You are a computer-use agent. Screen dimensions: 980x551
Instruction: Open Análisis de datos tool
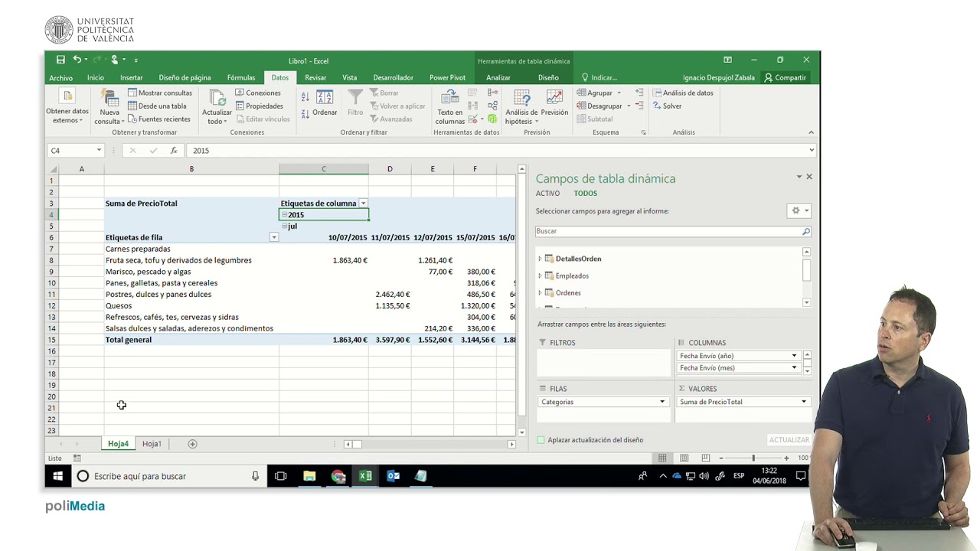(683, 93)
